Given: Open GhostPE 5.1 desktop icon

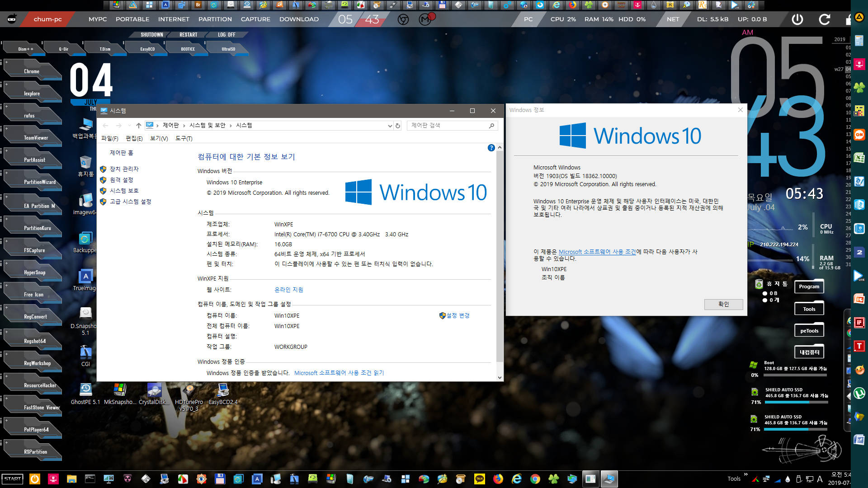Looking at the screenshot, I should (85, 394).
